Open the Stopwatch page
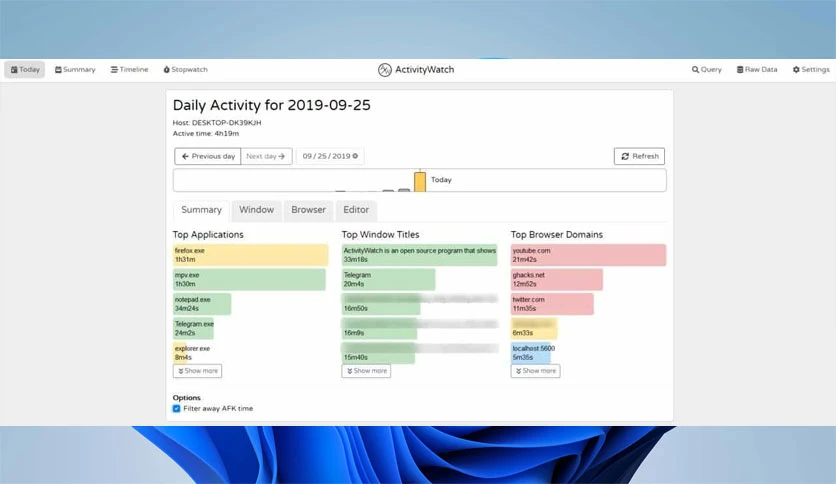 (x=186, y=69)
